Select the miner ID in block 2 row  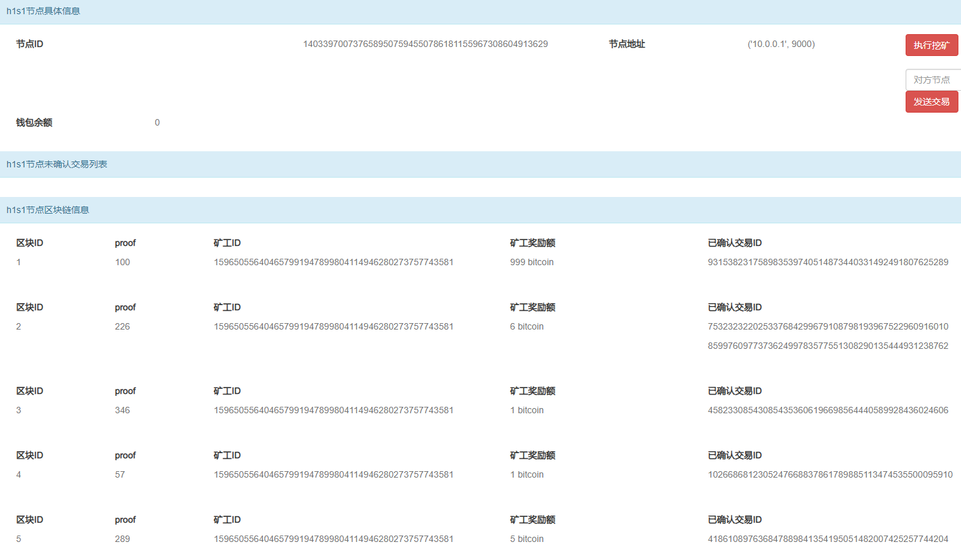coord(334,326)
